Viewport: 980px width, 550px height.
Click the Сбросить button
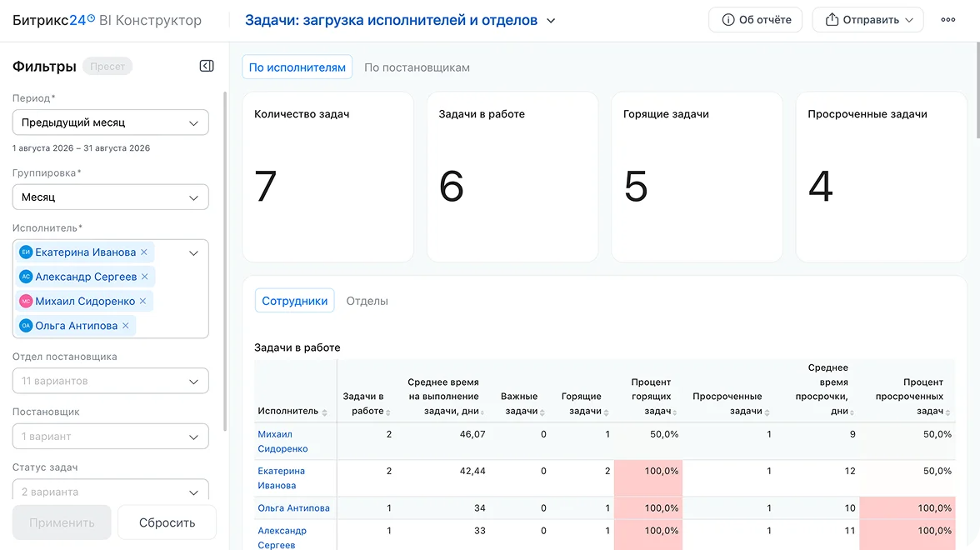(x=167, y=522)
